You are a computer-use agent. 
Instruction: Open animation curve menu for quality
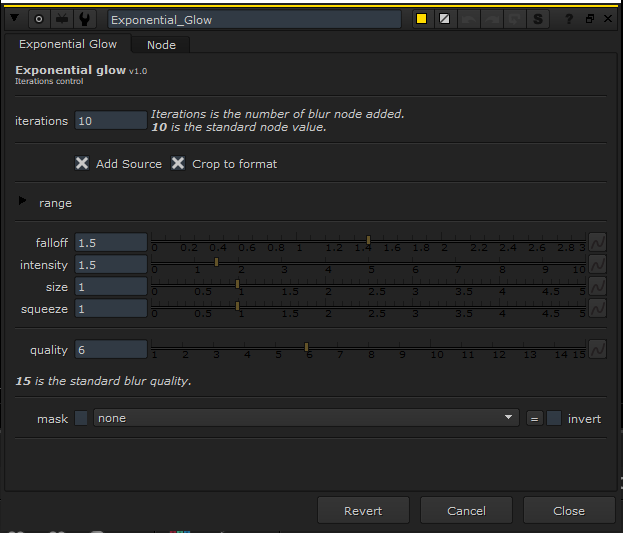pyautogui.click(x=598, y=350)
